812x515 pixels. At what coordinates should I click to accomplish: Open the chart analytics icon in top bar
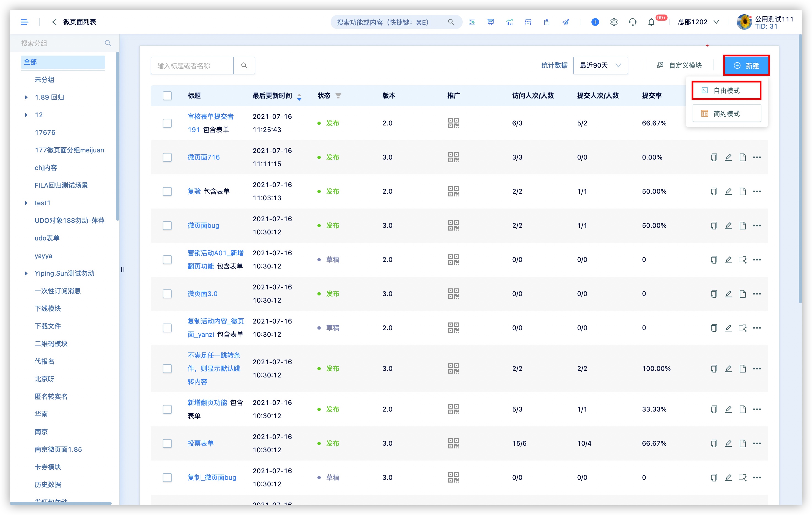coord(509,22)
